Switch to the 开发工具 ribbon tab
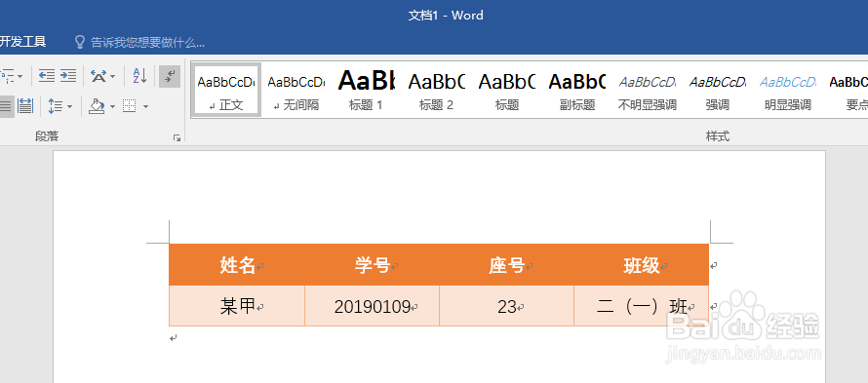868x383 pixels. [22, 42]
